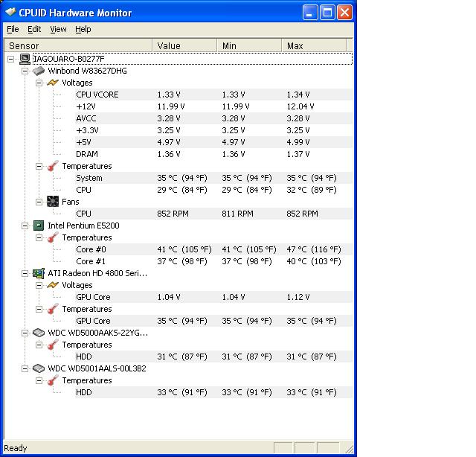Select the CPU VCORE row
The width and height of the screenshot is (476, 457).
coord(213,95)
